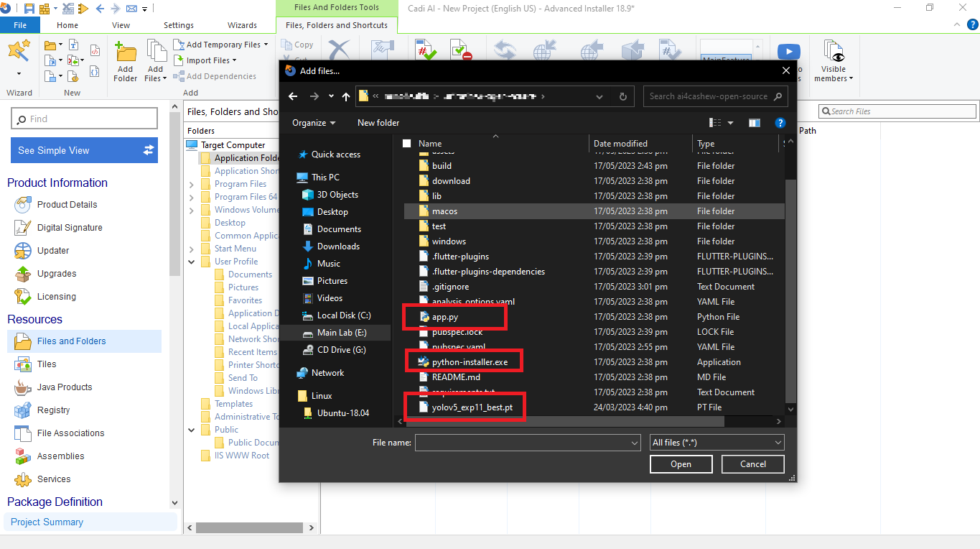Select Files, Folders and Shortcuts tab

tap(337, 25)
